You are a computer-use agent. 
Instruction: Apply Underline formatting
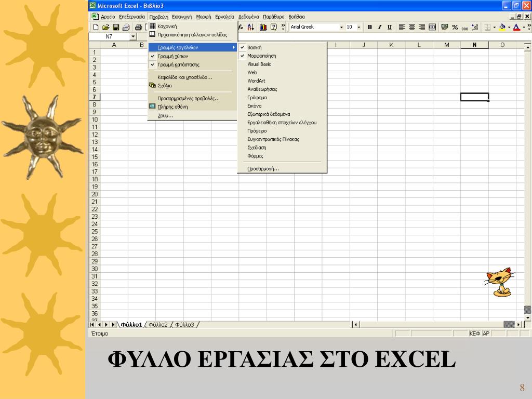[390, 27]
